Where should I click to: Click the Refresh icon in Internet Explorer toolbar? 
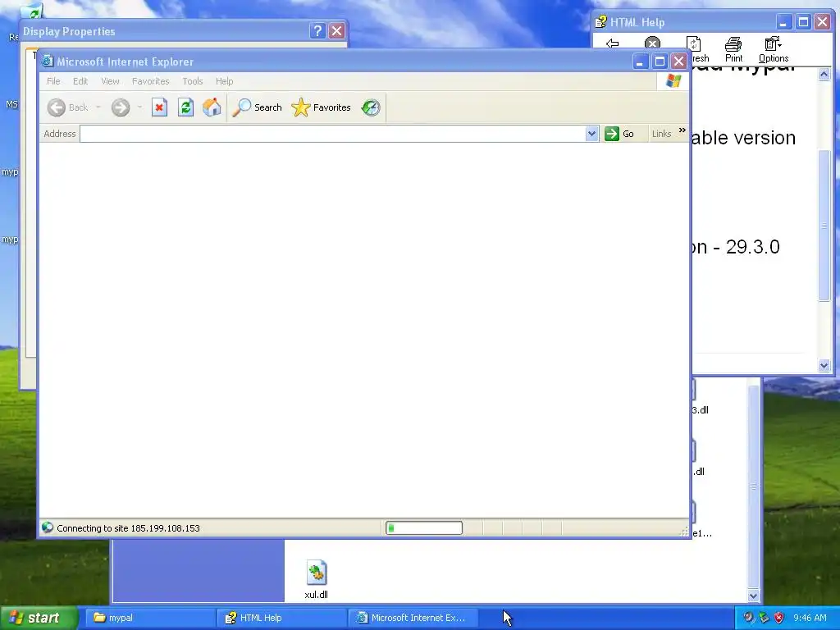coord(185,107)
